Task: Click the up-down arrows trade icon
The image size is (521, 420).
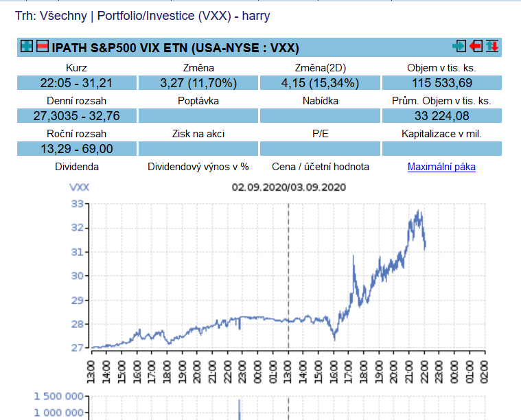Action: (x=492, y=46)
